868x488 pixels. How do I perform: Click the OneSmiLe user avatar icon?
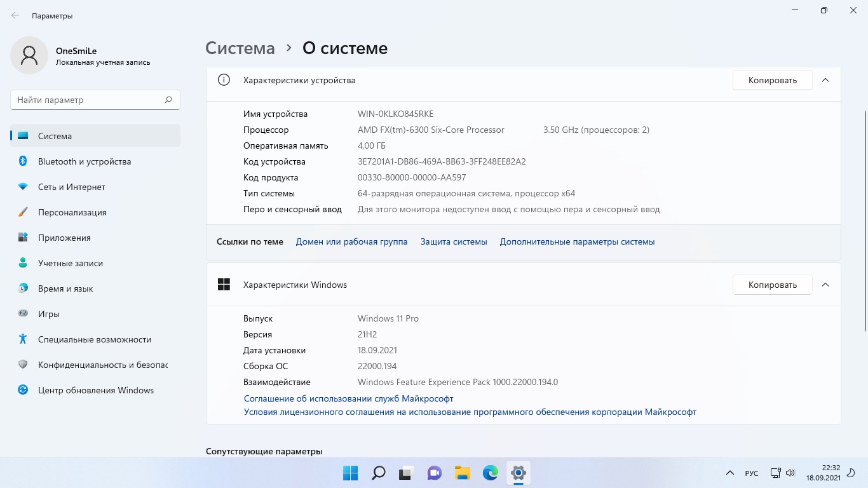(29, 55)
